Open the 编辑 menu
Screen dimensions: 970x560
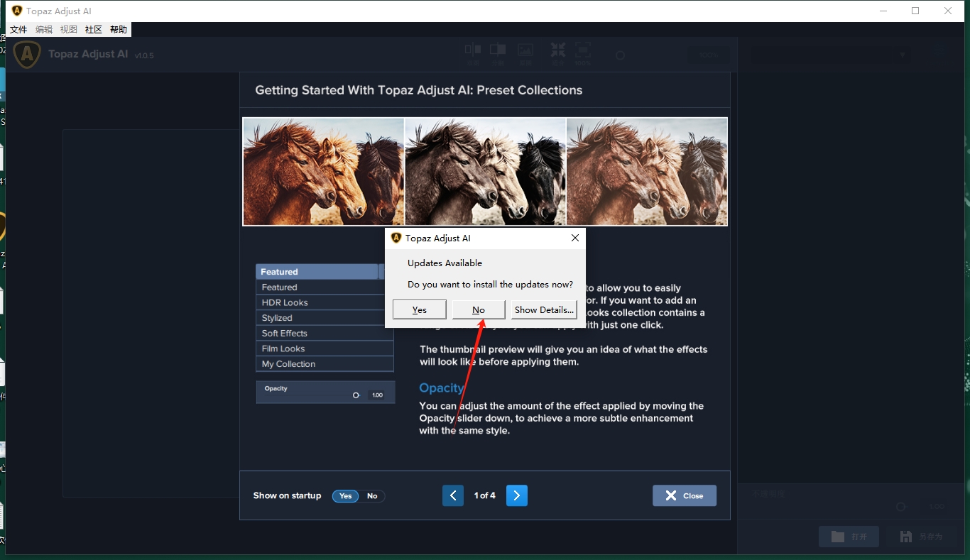(44, 30)
